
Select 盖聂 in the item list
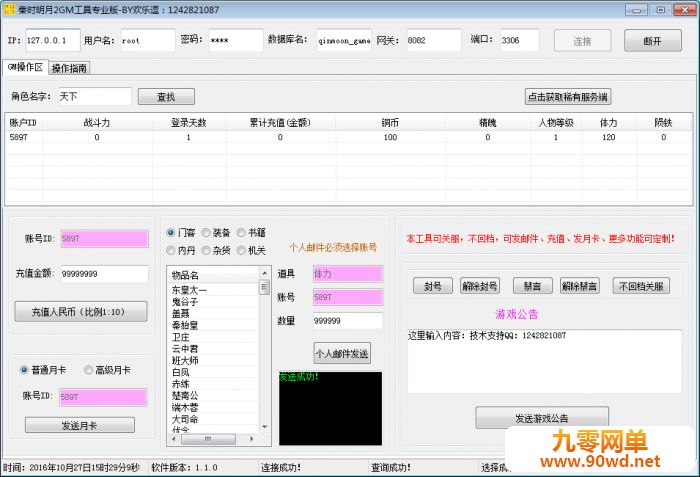(213, 314)
